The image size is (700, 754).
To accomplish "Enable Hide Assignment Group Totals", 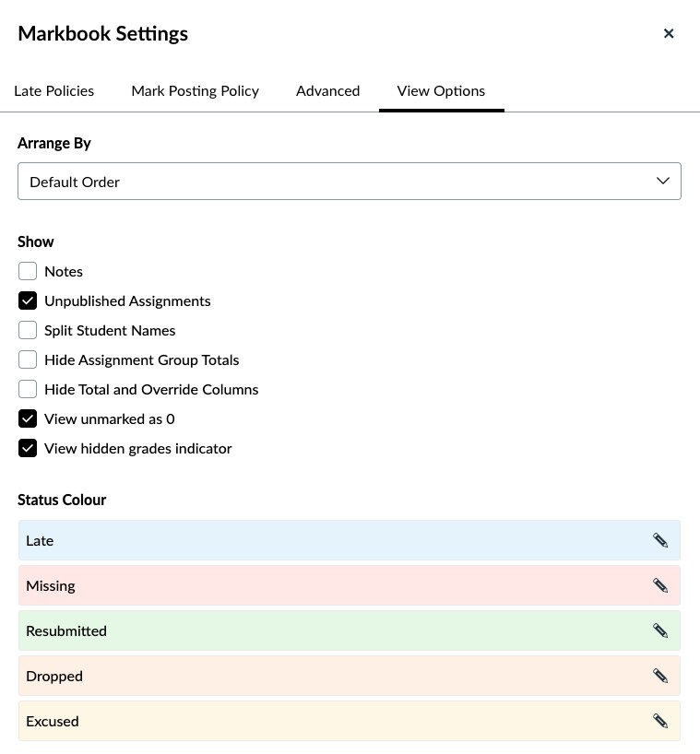I will click(x=28, y=359).
